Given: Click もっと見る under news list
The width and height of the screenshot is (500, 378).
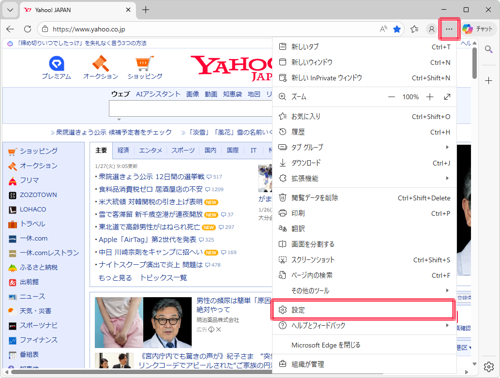Looking at the screenshot, I should 115,278.
